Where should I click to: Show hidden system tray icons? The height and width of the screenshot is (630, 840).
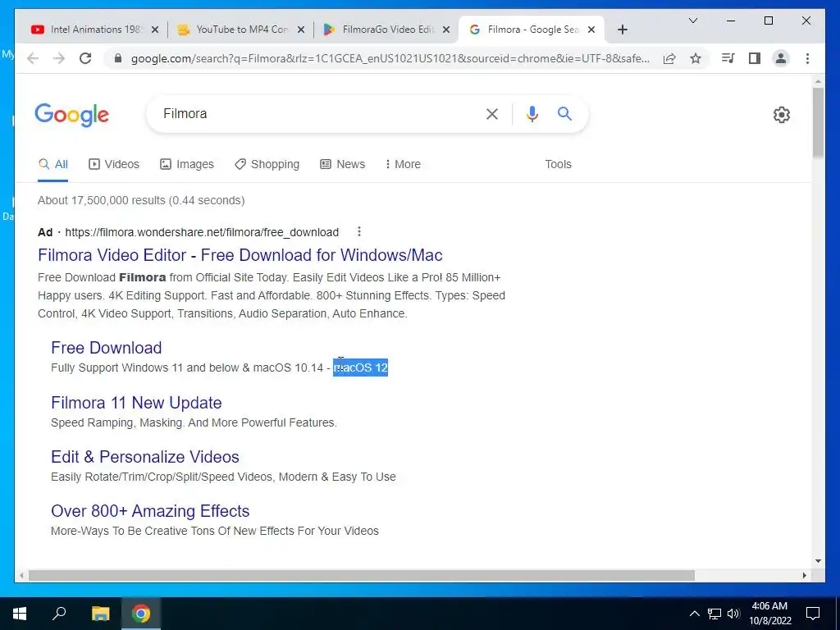coord(694,614)
